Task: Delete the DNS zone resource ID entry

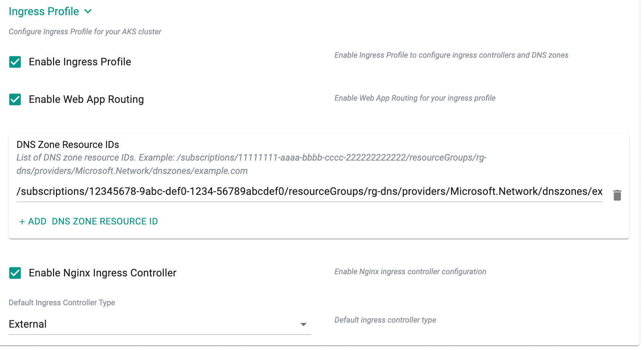Action: pyautogui.click(x=617, y=195)
